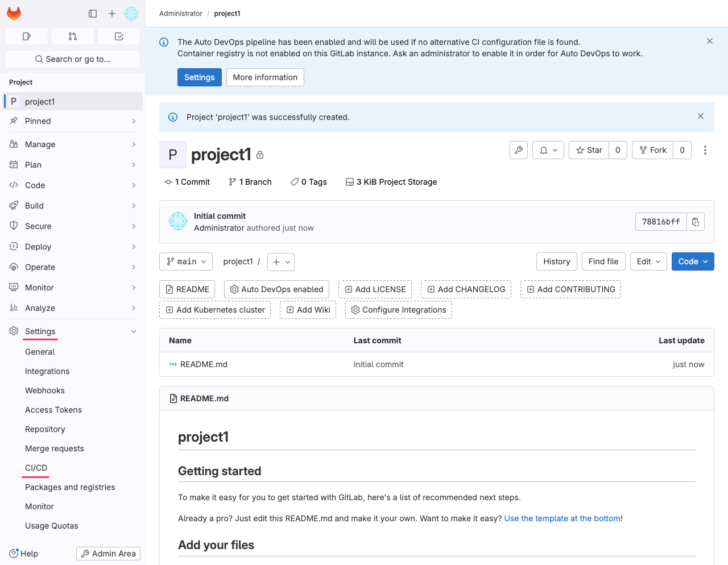
Task: Expand the Manage menu
Action: [73, 144]
